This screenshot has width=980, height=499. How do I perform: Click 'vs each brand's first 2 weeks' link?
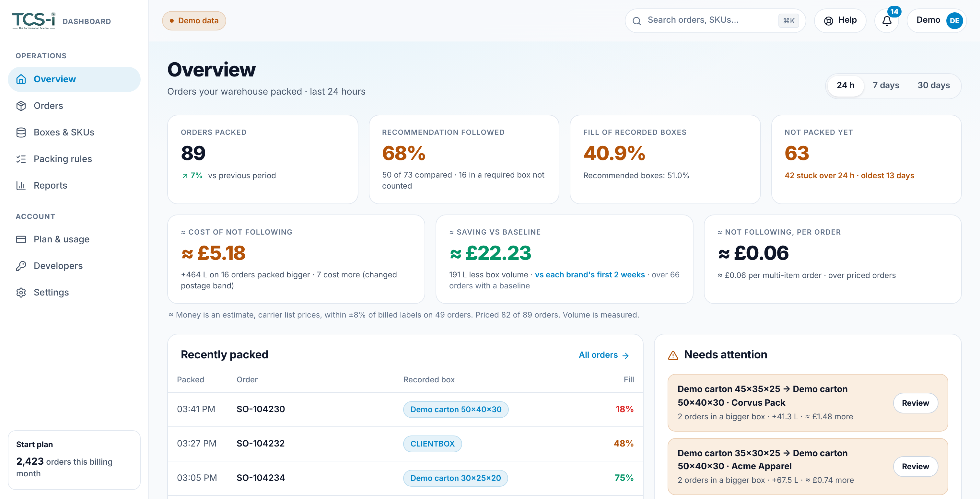pos(590,274)
